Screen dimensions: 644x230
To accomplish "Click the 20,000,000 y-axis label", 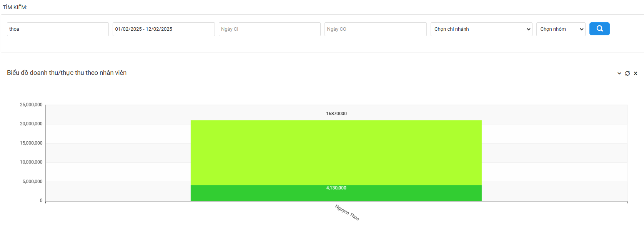I will 31,124.
